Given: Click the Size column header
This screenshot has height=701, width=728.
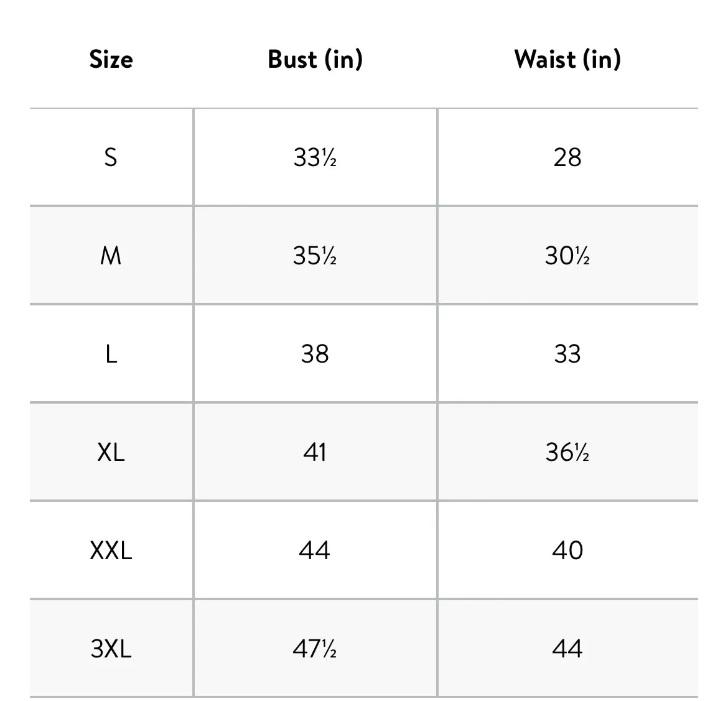Looking at the screenshot, I should [111, 60].
